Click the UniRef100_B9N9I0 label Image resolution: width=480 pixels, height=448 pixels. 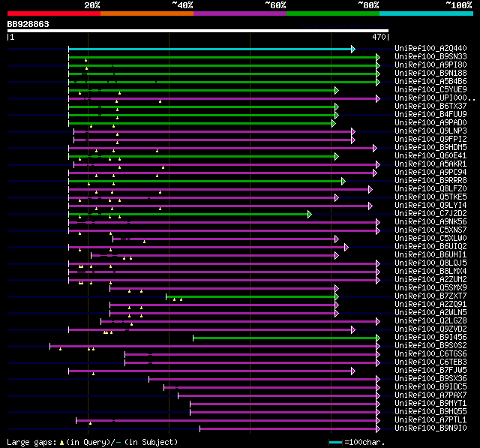click(x=430, y=428)
